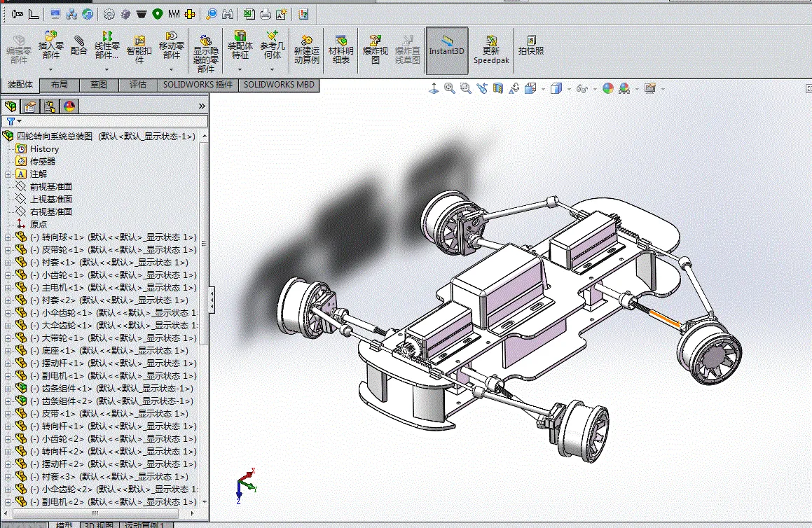Insert Bill of Materials (材料明细表)
Screen dimensions: 812x528
pyautogui.click(x=340, y=48)
